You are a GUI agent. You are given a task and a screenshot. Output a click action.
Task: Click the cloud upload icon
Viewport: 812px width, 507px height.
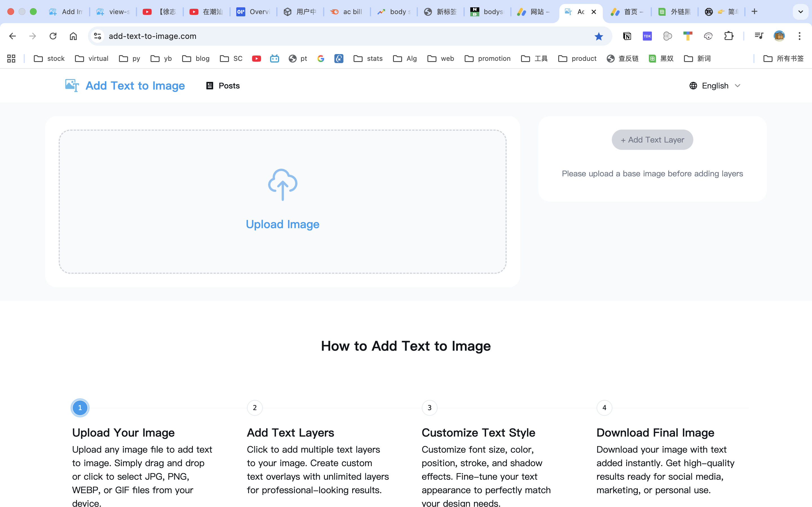pyautogui.click(x=283, y=185)
